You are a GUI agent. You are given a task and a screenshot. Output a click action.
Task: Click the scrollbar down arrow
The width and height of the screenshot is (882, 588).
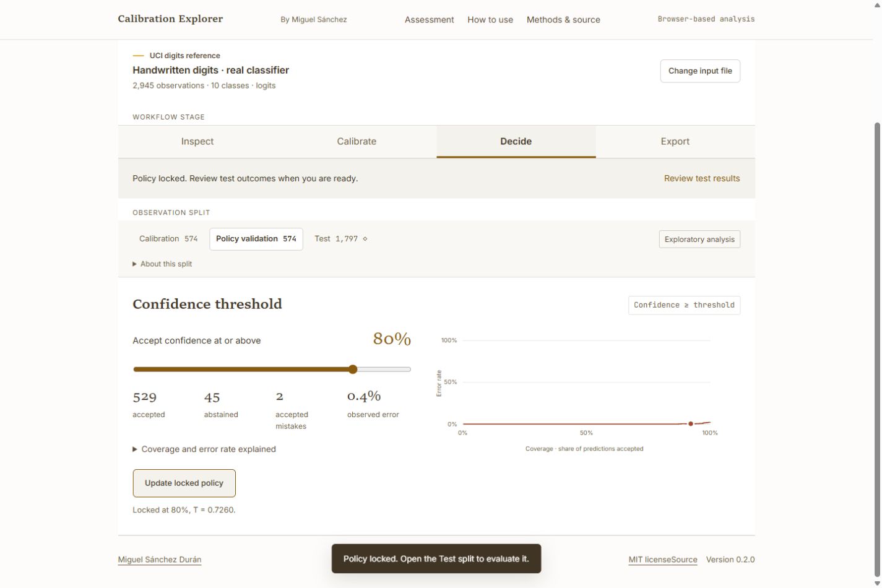coord(877,583)
